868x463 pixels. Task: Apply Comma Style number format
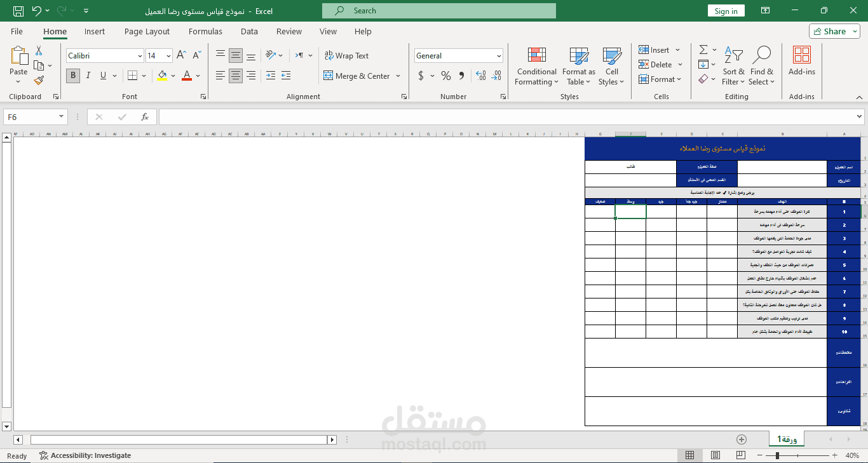(x=461, y=76)
